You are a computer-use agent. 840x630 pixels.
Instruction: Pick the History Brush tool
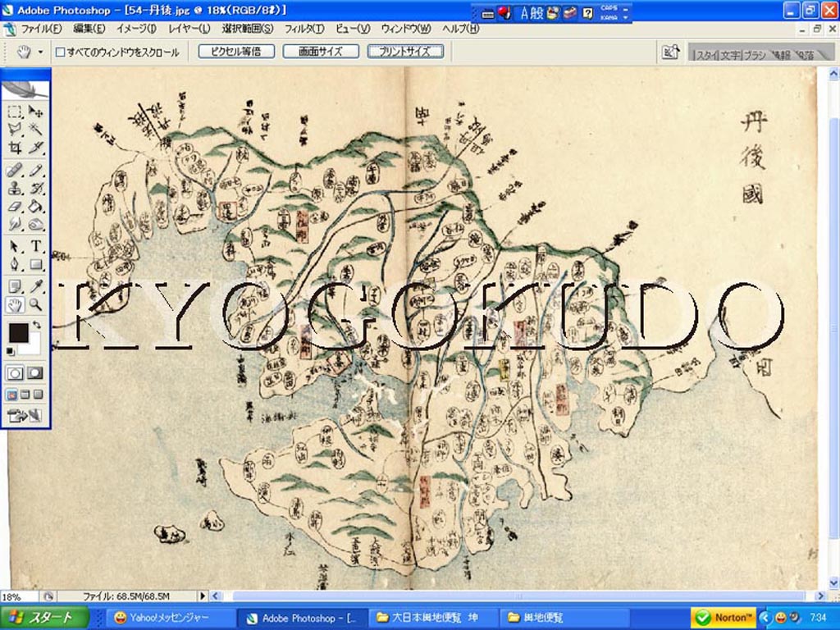[x=35, y=189]
